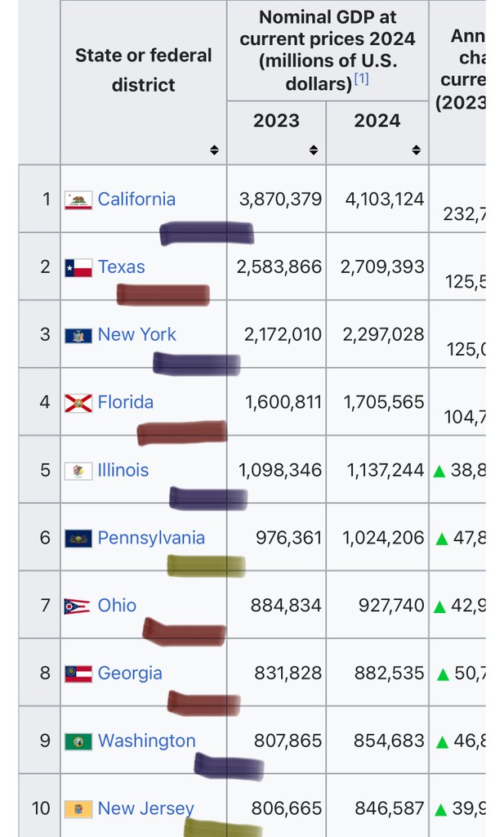Open the California article link
Viewport: 504px width, 837px height.
click(x=136, y=199)
